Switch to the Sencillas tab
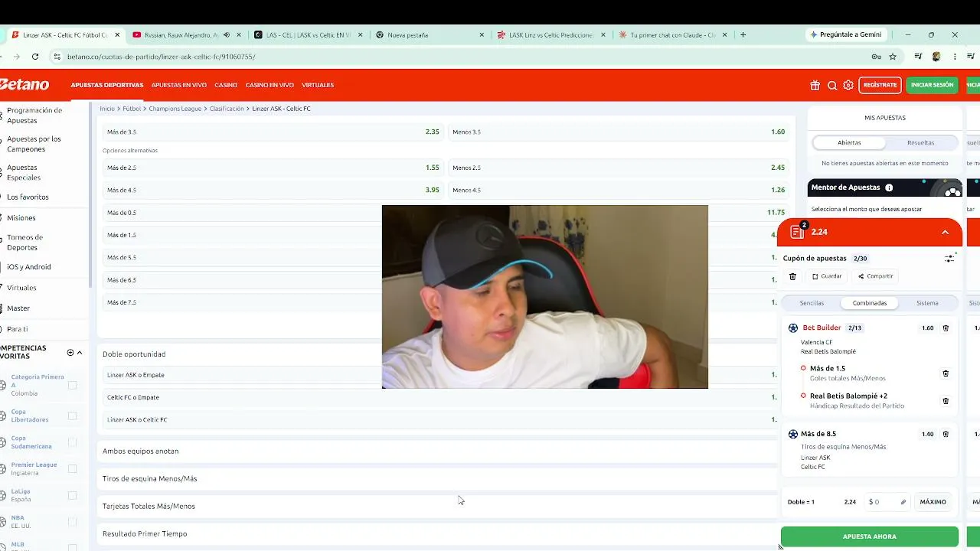The image size is (980, 551). (x=812, y=303)
